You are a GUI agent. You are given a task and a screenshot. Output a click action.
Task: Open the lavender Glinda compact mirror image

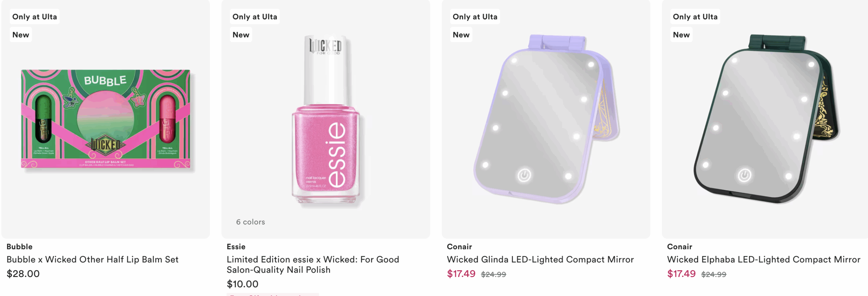point(546,119)
